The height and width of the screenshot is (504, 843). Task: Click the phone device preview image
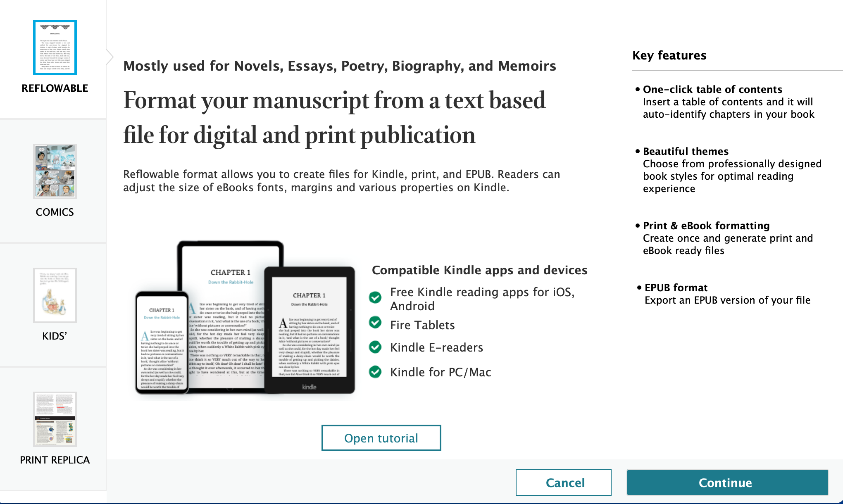tap(162, 342)
